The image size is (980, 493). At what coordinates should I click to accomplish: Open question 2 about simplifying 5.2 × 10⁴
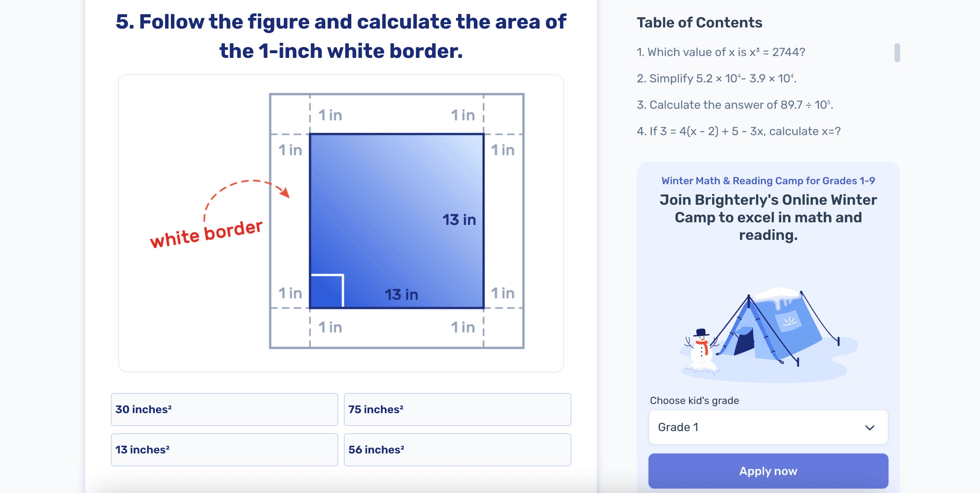[722, 78]
